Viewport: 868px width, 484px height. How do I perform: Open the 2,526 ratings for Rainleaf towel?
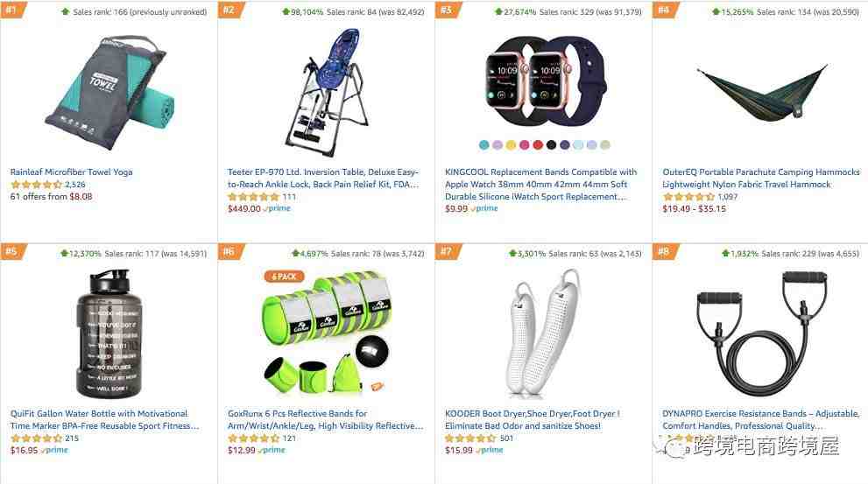(75, 184)
